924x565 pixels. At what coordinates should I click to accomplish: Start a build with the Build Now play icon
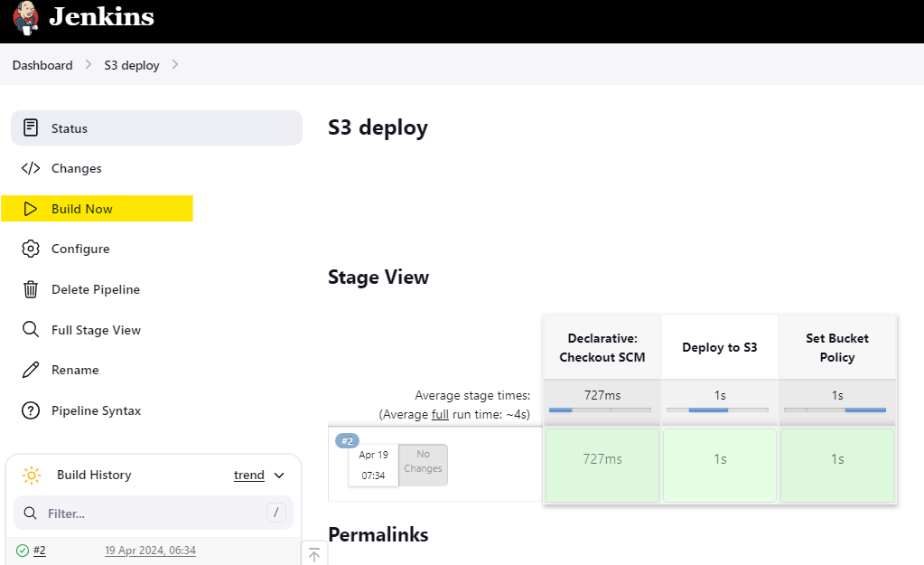point(32,208)
